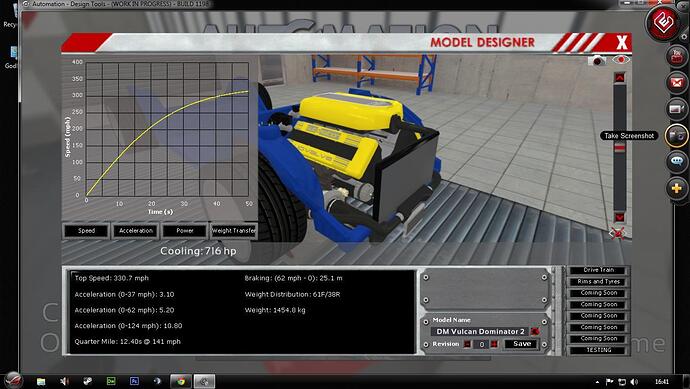The image size is (690, 389).
Task: Switch graph to Acceleration tab
Action: click(x=136, y=231)
